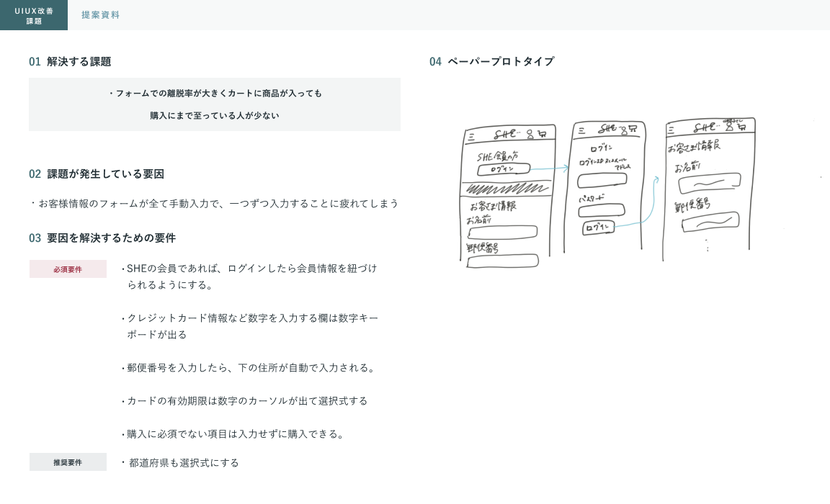Viewport: 830px width, 504px height.
Task: Switch to the 提案資料 tab
Action: pyautogui.click(x=101, y=15)
